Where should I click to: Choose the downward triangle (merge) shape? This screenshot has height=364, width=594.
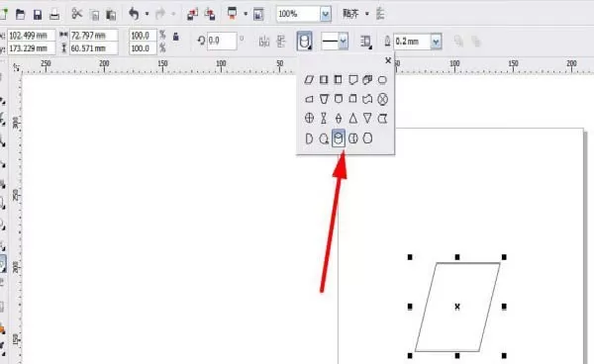point(367,119)
